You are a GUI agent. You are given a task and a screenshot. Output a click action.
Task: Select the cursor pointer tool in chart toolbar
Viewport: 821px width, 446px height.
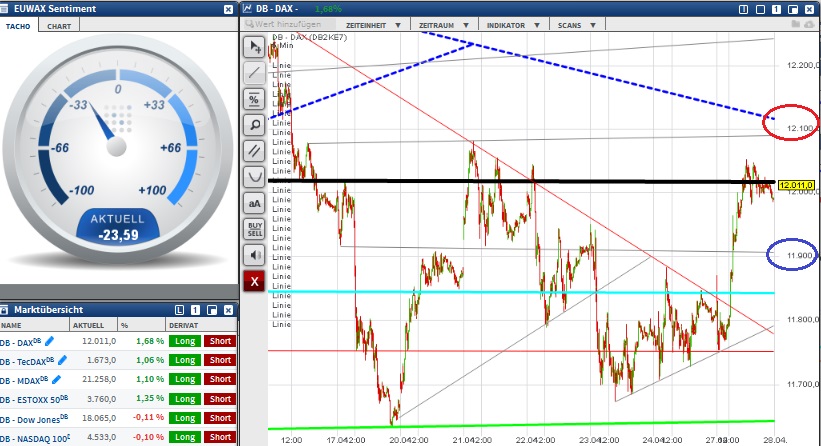click(x=254, y=47)
